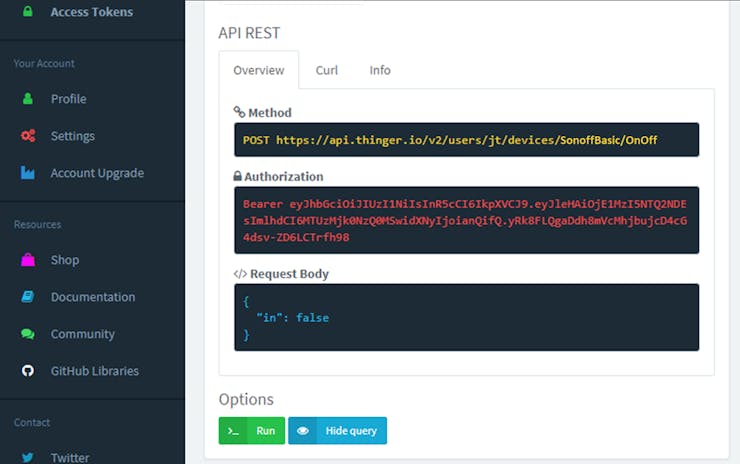Click Hide query button label
This screenshot has height=464, width=740.
[351, 430]
